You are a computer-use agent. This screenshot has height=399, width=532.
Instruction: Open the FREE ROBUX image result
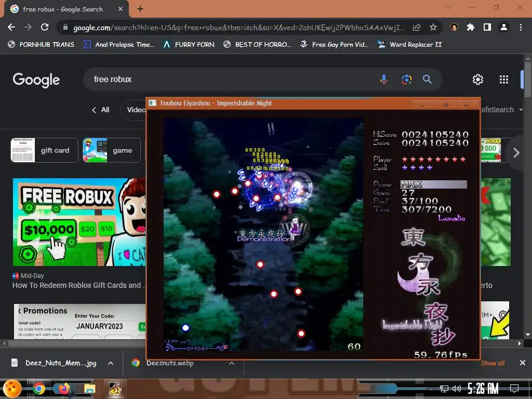tap(79, 222)
